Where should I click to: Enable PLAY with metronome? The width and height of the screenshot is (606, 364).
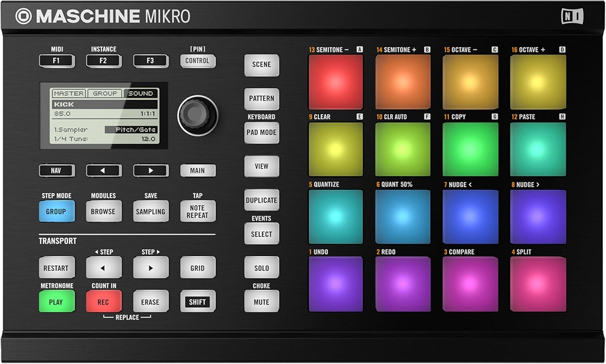57,301
